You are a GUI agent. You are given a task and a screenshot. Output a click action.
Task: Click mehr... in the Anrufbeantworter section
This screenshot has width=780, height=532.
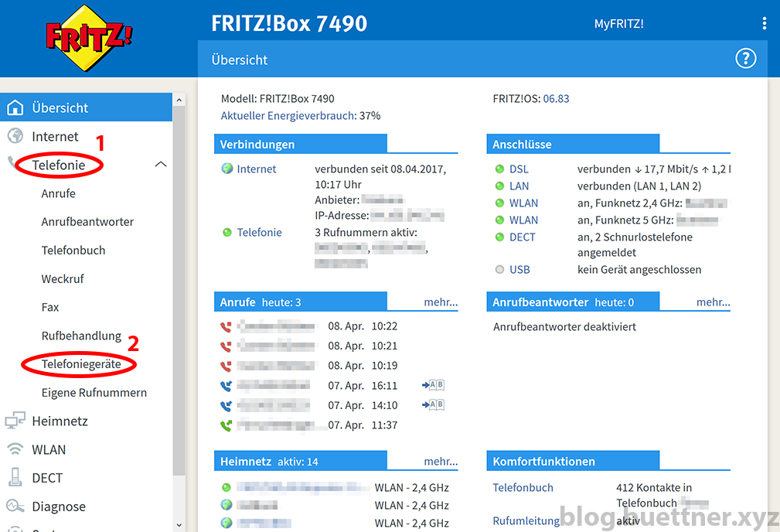(x=714, y=302)
